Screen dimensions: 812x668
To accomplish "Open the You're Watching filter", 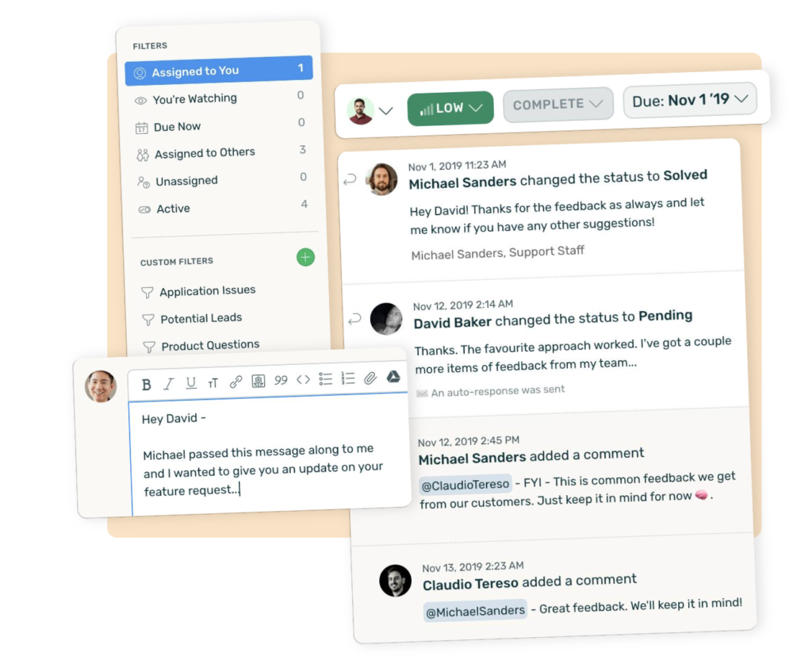I will click(x=220, y=98).
